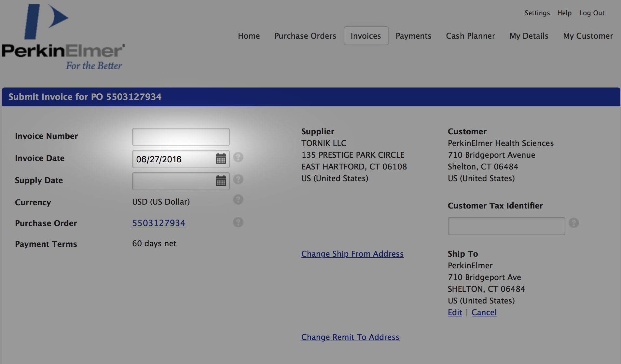The image size is (621, 364).
Task: Click the 'USD (US Dollar)' currency value
Action: (161, 202)
